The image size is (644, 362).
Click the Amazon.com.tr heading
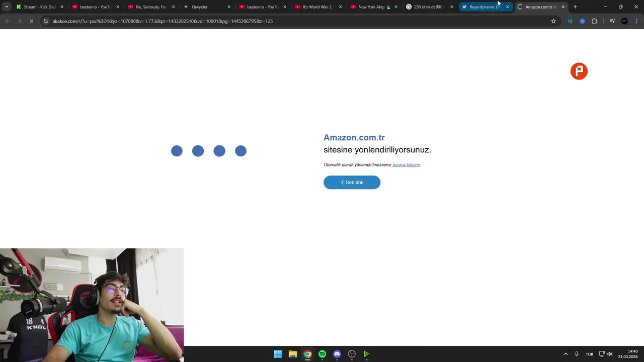354,137
